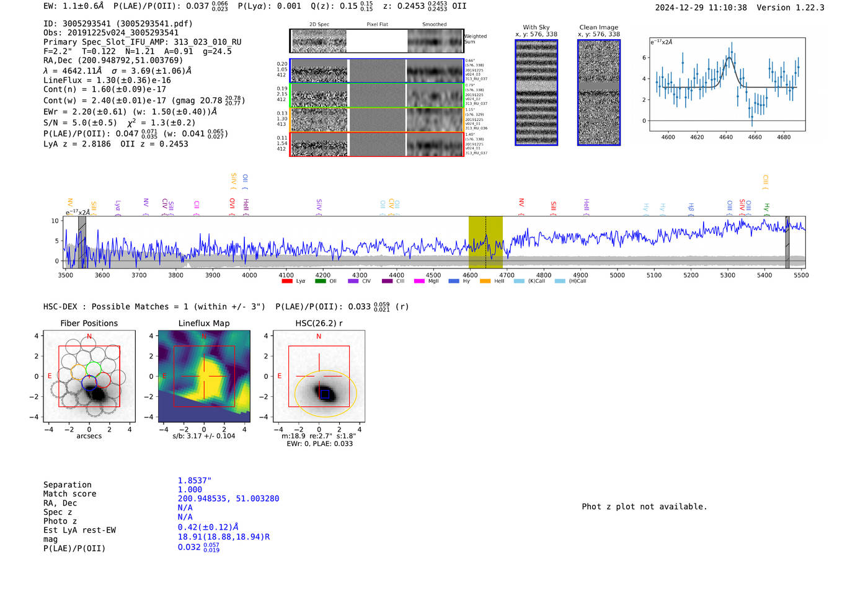The width and height of the screenshot is (868, 591).
Task: Click the blue square on HSC r image
Action: pyautogui.click(x=324, y=394)
